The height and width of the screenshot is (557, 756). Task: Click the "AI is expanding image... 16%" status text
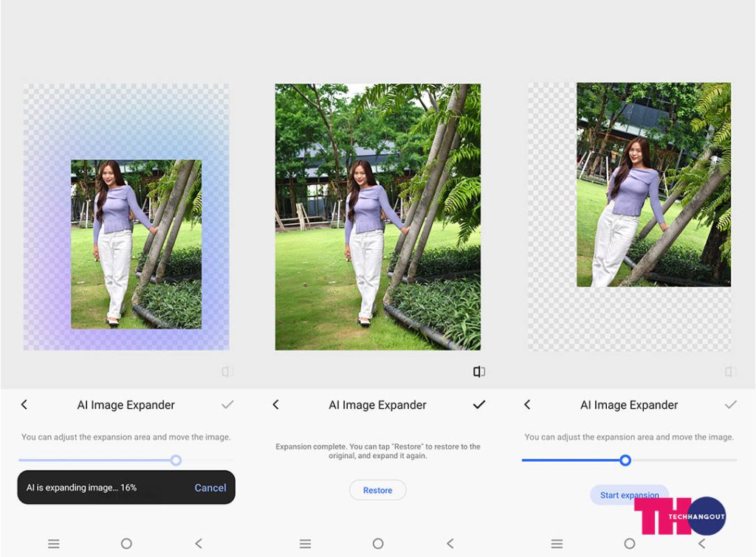point(81,488)
